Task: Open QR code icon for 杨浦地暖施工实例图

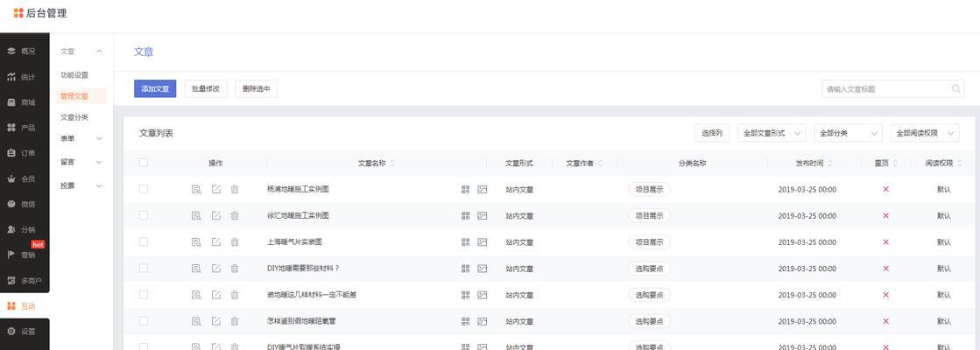Action: (x=466, y=189)
